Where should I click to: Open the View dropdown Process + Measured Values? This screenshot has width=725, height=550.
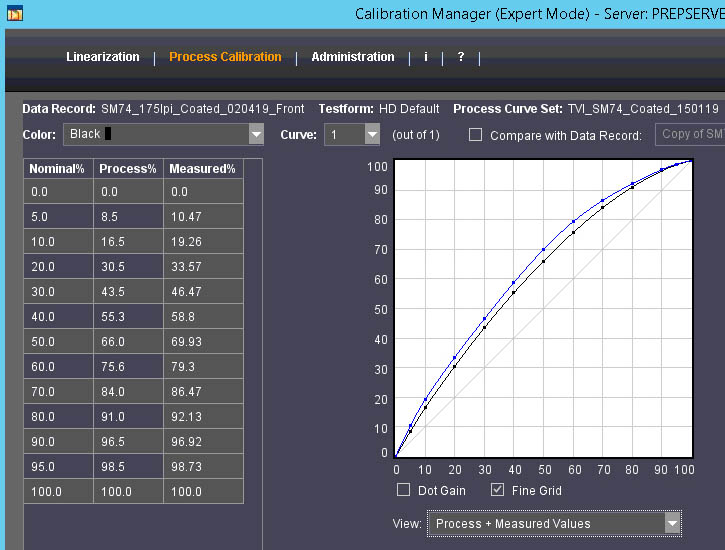554,524
